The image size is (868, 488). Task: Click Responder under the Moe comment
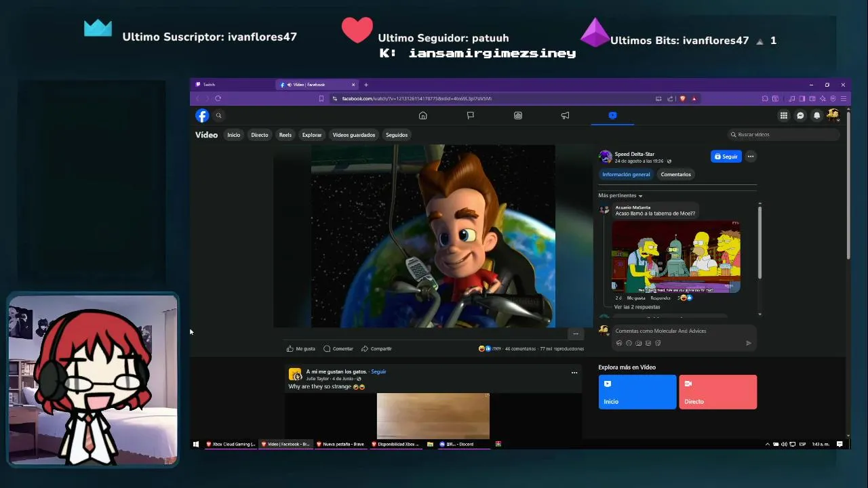pos(660,298)
